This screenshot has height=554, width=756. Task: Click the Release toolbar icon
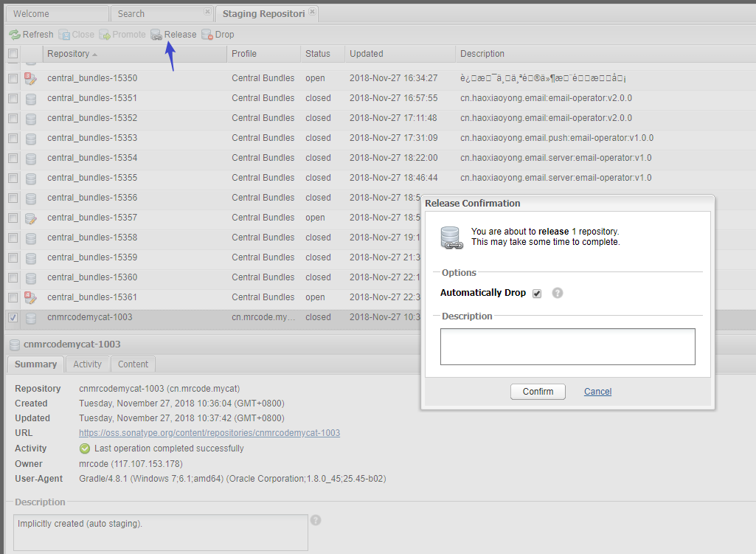(156, 35)
